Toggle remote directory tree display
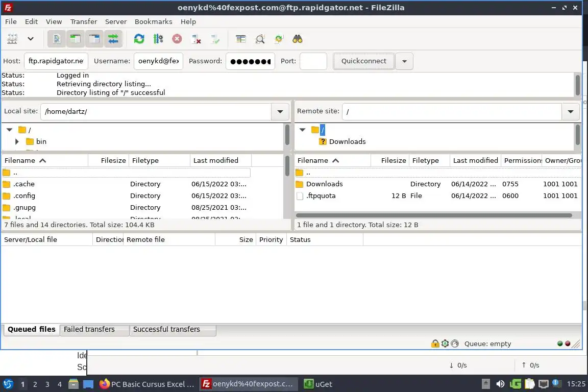The width and height of the screenshot is (588, 392). pos(94,39)
